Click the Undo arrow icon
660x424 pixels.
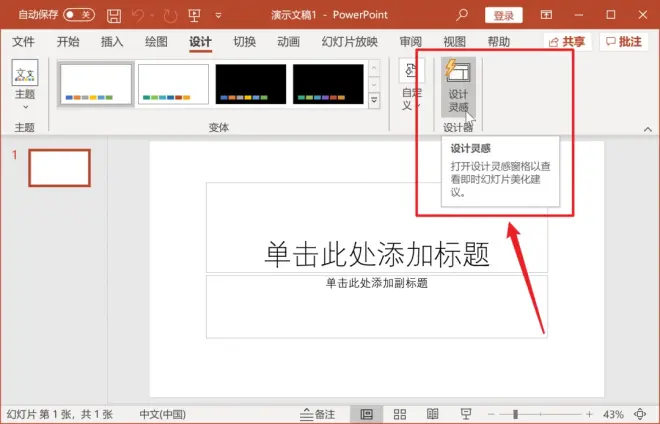138,16
